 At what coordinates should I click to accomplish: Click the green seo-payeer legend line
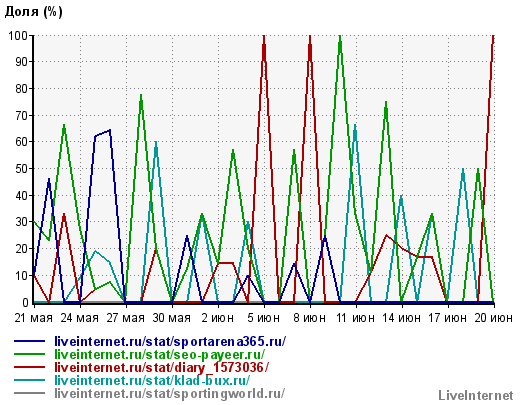pos(29,354)
